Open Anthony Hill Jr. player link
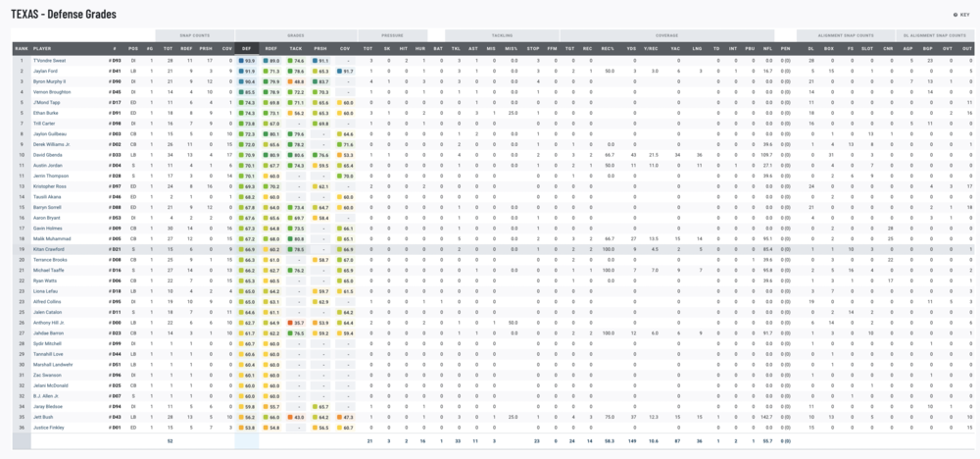The height and width of the screenshot is (459, 980). 48,323
